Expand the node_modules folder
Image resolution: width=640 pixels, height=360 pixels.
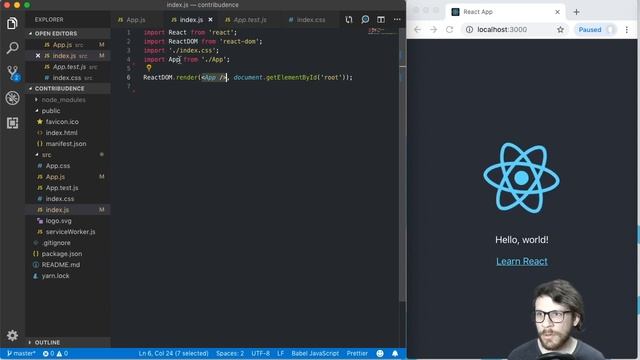pos(67,100)
